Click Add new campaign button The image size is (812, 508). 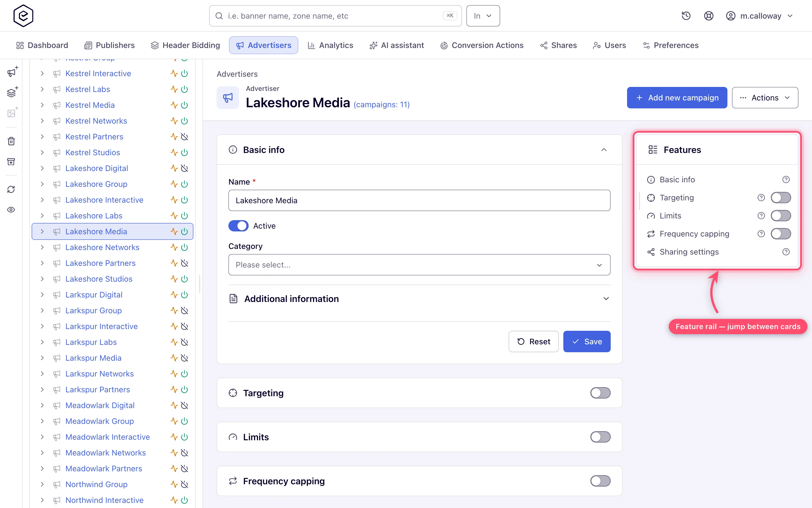(x=677, y=98)
